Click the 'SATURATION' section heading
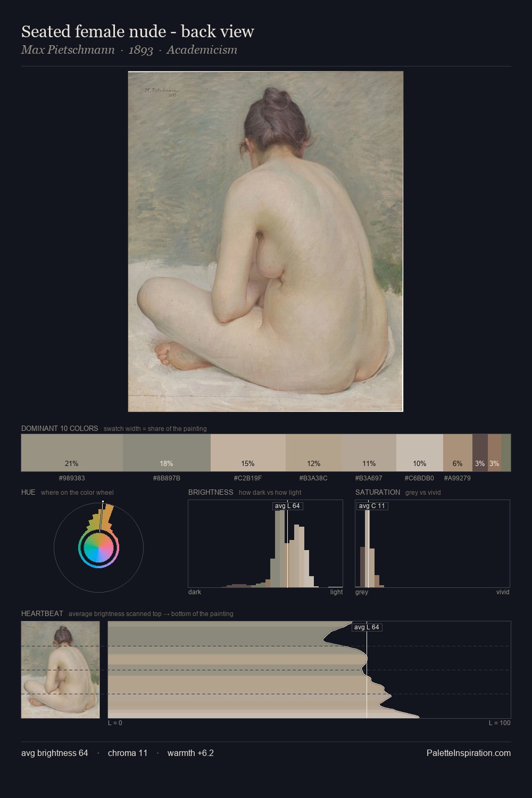This screenshot has width=532, height=798. [378, 492]
